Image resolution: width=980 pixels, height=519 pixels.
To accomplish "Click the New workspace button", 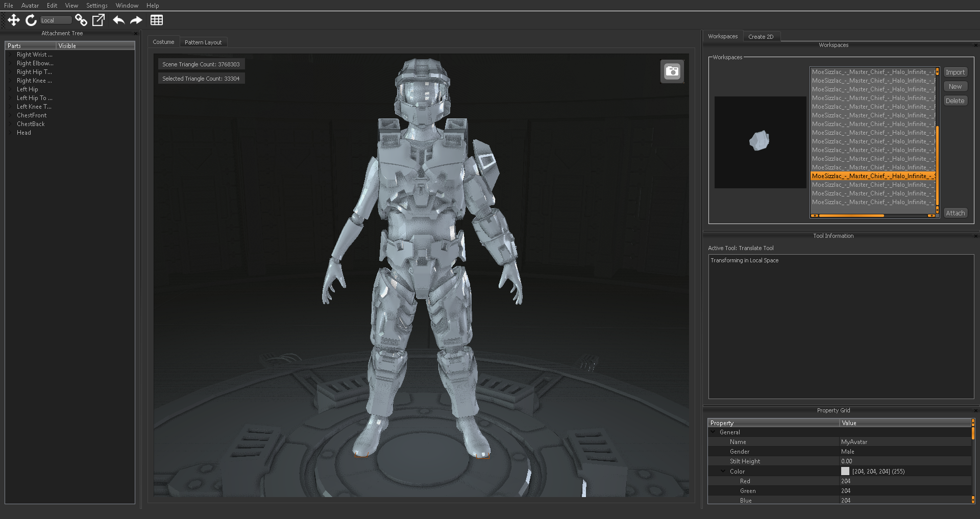I will click(955, 86).
